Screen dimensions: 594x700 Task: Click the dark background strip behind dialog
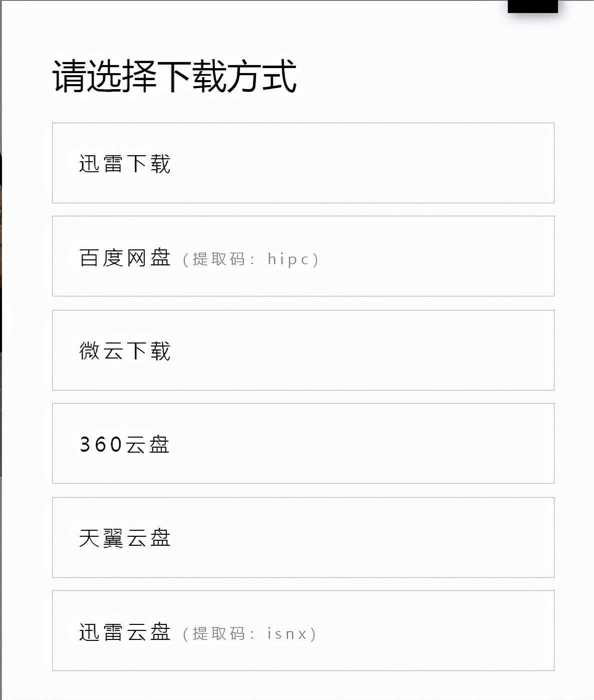point(1,250)
